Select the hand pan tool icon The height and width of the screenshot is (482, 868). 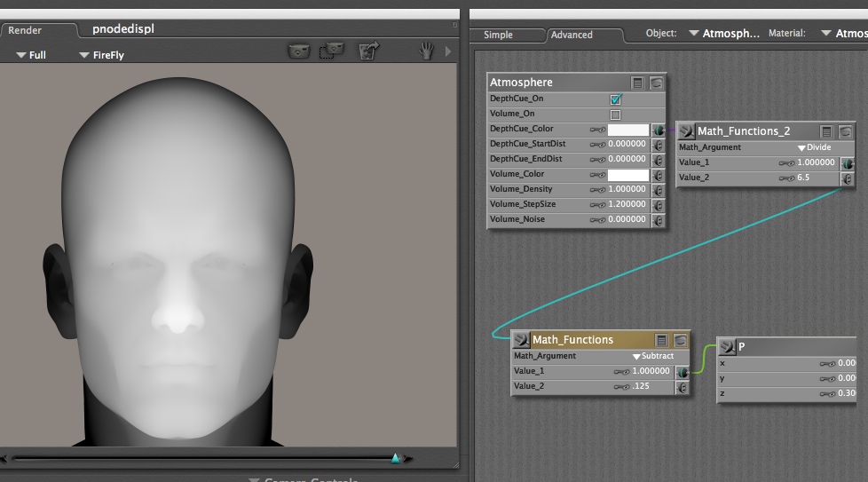point(426,51)
